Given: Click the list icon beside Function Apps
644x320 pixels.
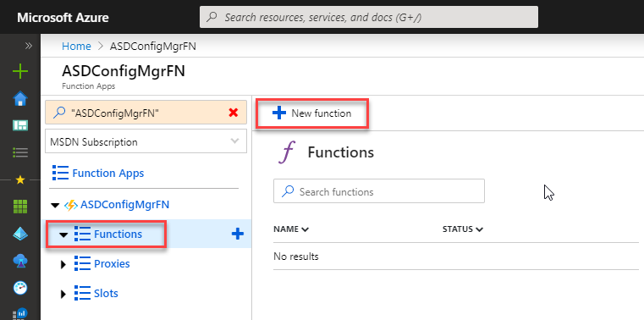Looking at the screenshot, I should coord(60,173).
